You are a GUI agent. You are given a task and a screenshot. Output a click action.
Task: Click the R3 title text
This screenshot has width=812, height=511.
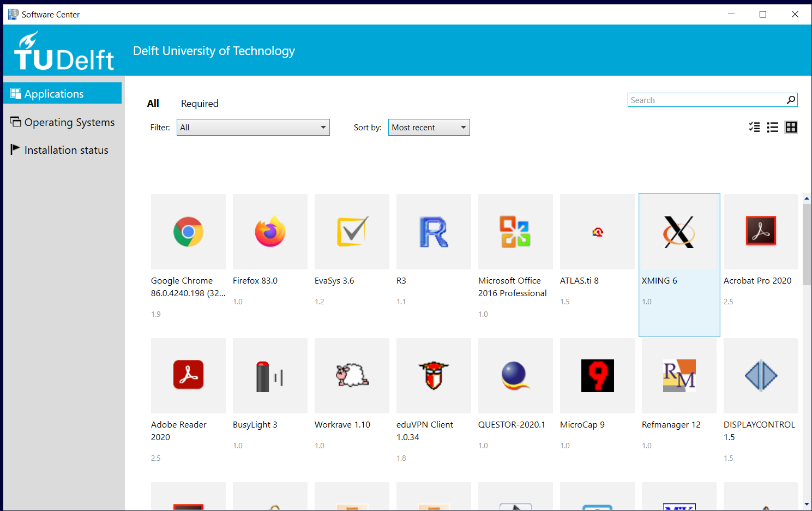coord(401,280)
